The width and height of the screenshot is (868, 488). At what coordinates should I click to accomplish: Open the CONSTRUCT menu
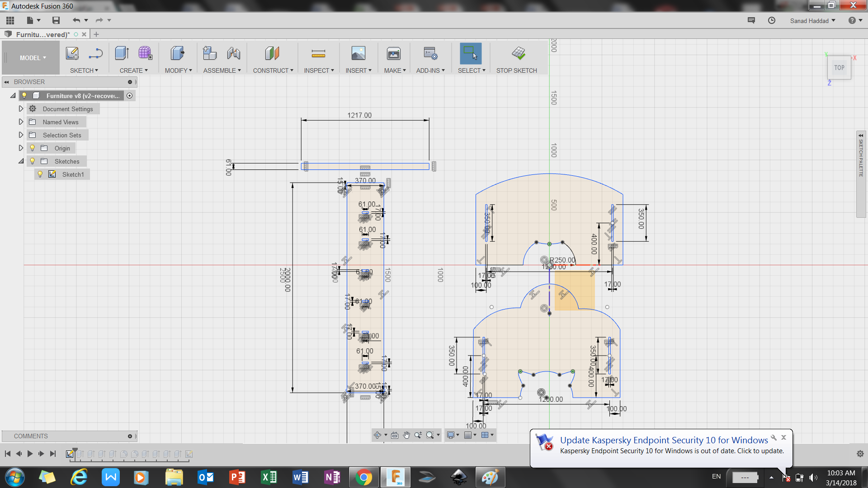(273, 70)
